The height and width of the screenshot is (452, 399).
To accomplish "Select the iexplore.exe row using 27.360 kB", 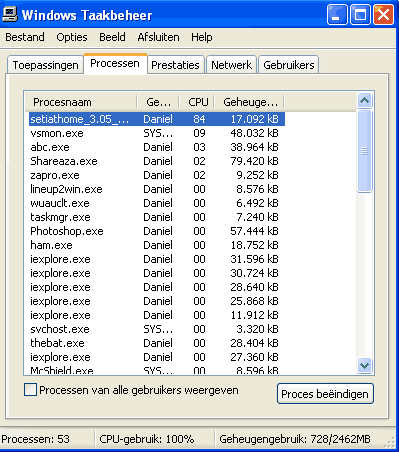I will coord(157,357).
